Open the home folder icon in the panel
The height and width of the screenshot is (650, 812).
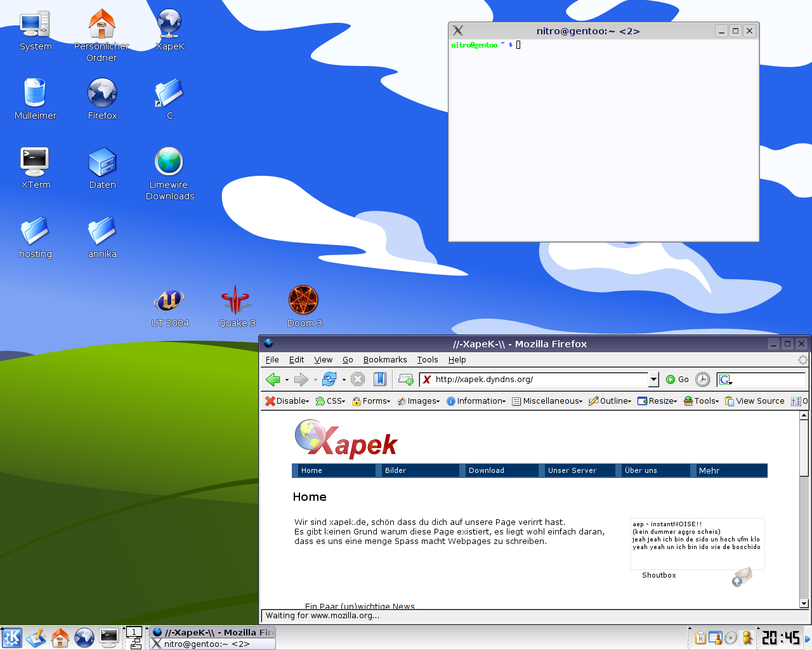tap(60, 637)
